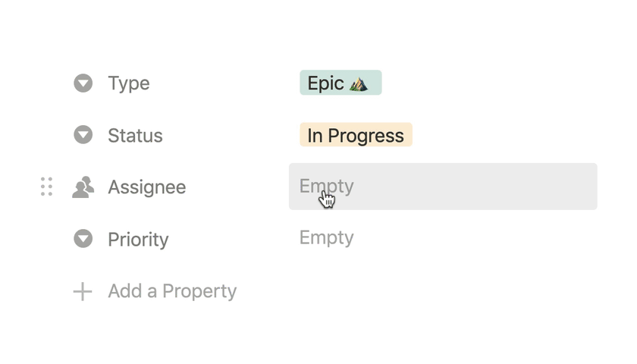637x364 pixels.
Task: Click the Priority property dropdown icon
Action: 83,239
